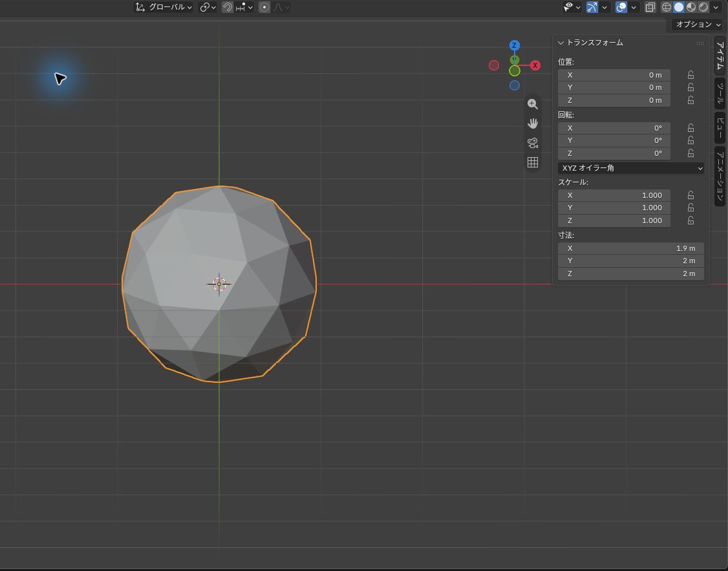Image resolution: width=728 pixels, height=571 pixels.
Task: Toggle proportional editing
Action: tap(264, 7)
